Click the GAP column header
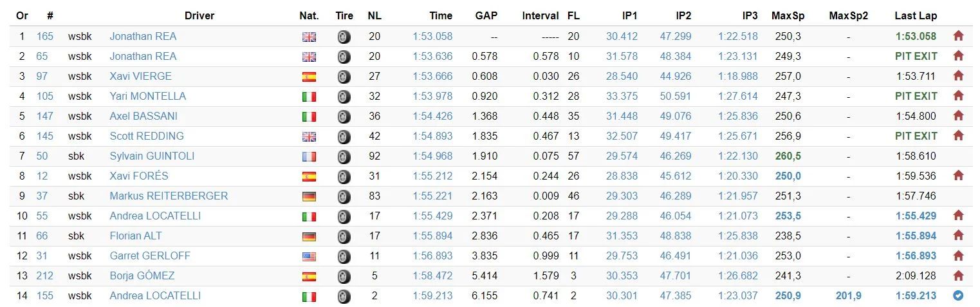This screenshot has width=980, height=307. pyautogui.click(x=486, y=15)
